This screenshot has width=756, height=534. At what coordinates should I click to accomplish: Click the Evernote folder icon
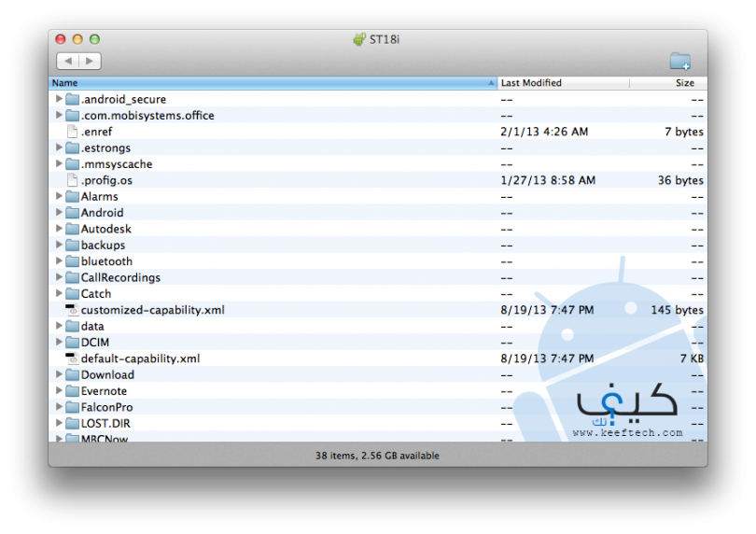[x=72, y=391]
